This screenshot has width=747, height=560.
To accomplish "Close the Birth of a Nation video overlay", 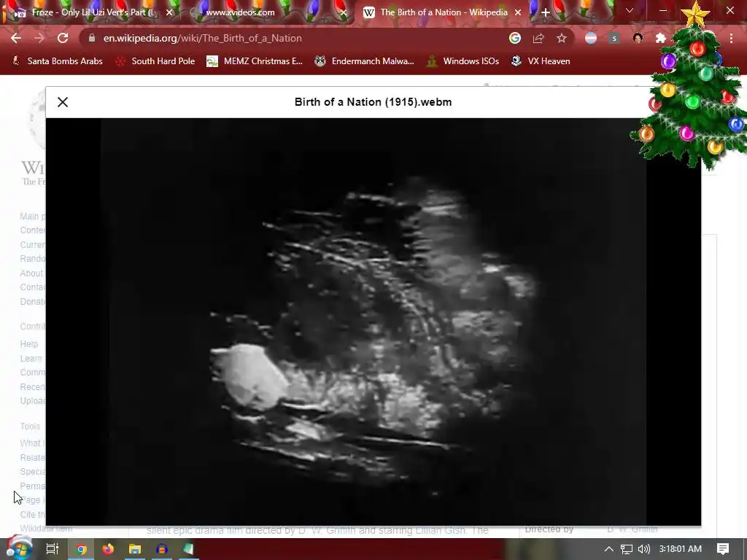I will click(x=63, y=102).
